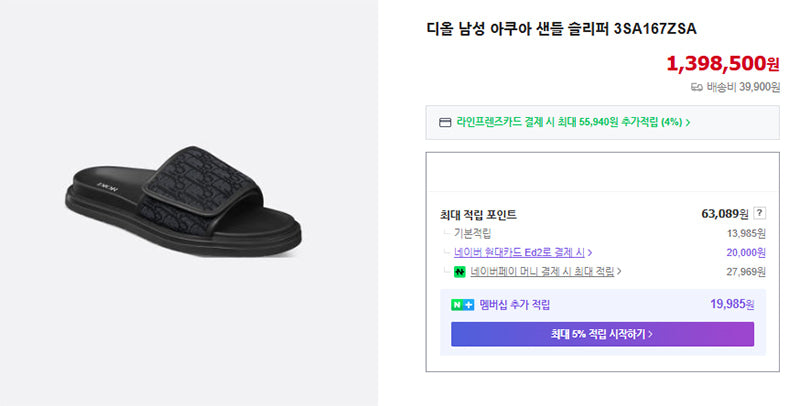800x406 pixels.
Task: Open the black Dior sandal product image
Action: (184, 201)
